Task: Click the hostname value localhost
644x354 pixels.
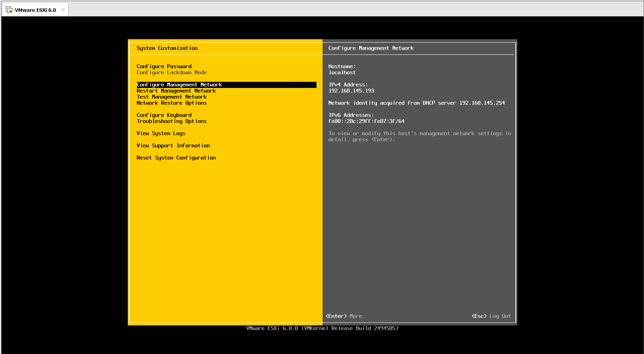Action: [x=342, y=73]
